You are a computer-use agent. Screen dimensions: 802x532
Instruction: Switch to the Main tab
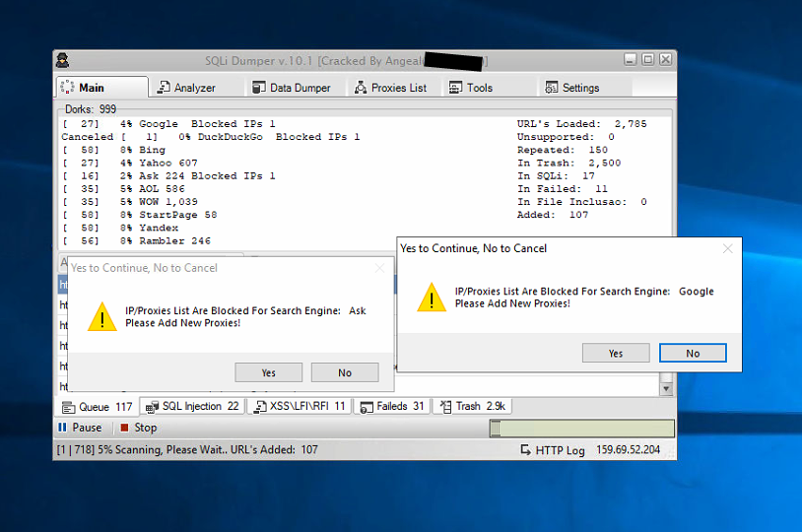[x=102, y=88]
